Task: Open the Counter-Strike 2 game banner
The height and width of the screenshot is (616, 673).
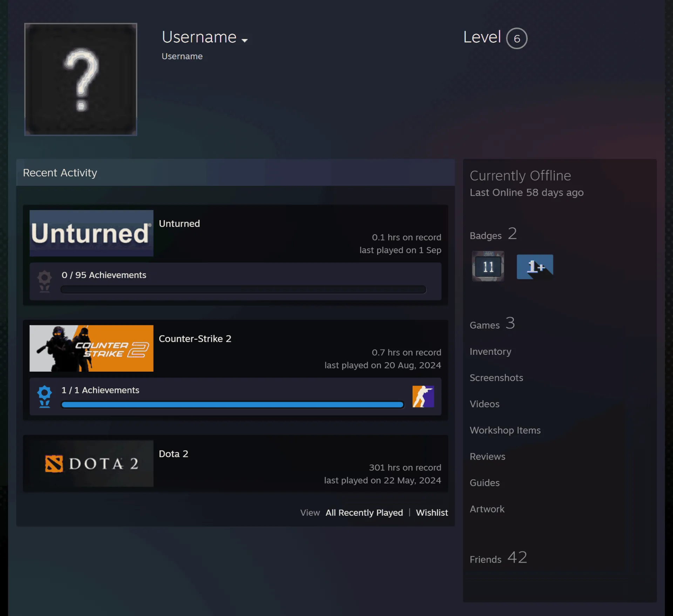Action: tap(91, 348)
